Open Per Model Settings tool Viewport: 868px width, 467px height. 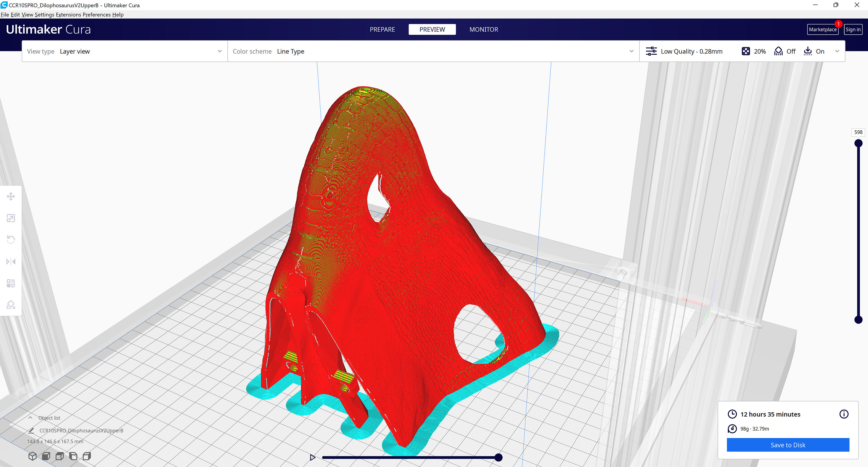(11, 283)
